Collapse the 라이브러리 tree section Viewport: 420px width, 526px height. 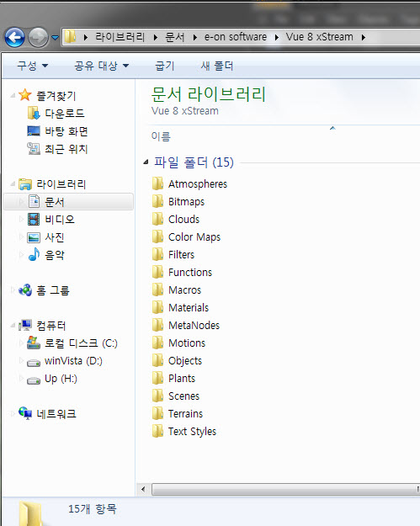13,183
